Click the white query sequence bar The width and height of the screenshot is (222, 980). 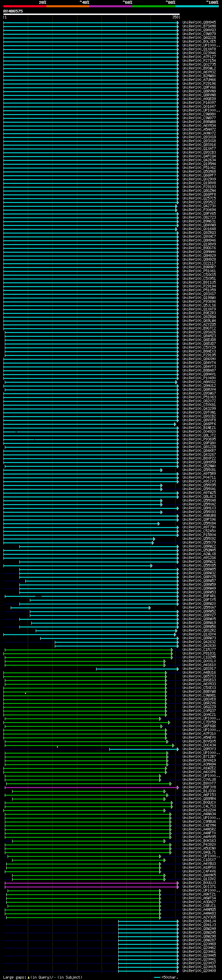pyautogui.click(x=92, y=15)
